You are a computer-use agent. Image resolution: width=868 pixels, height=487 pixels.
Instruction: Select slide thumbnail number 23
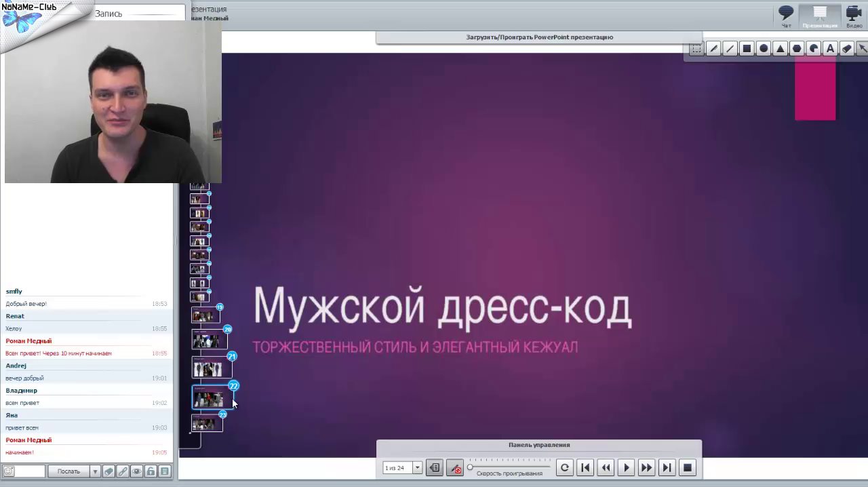coord(207,423)
